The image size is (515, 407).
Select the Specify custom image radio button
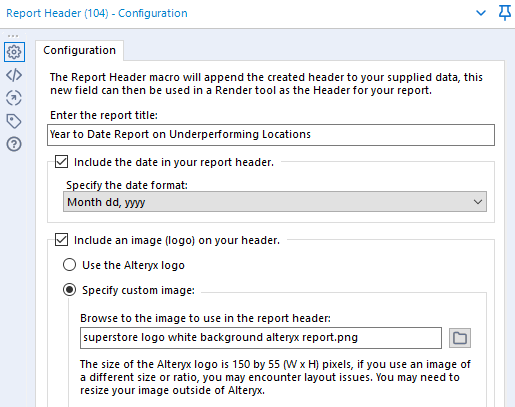pos(69,290)
